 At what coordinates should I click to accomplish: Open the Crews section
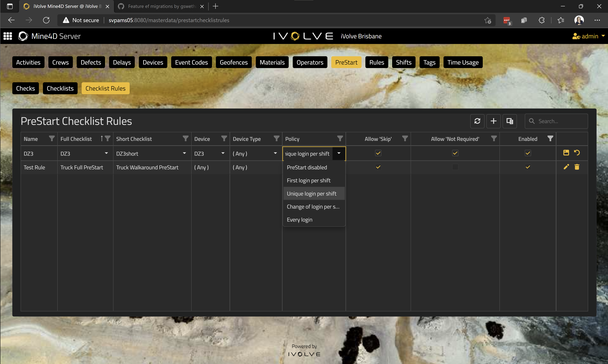click(60, 62)
